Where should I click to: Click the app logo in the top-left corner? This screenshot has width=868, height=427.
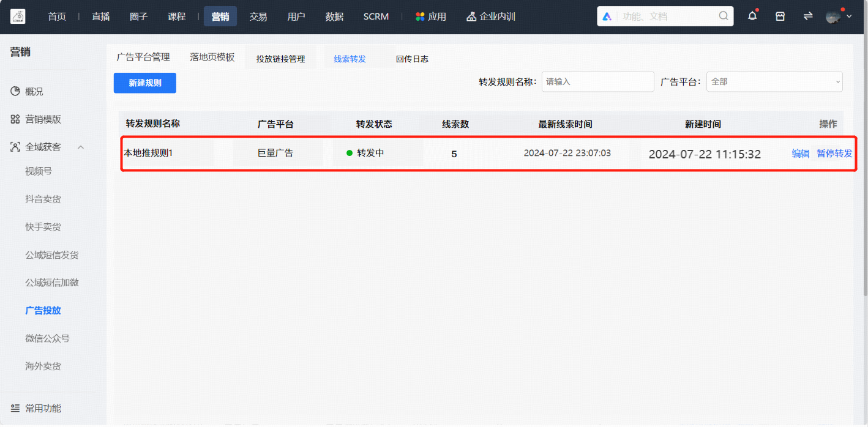pos(18,17)
